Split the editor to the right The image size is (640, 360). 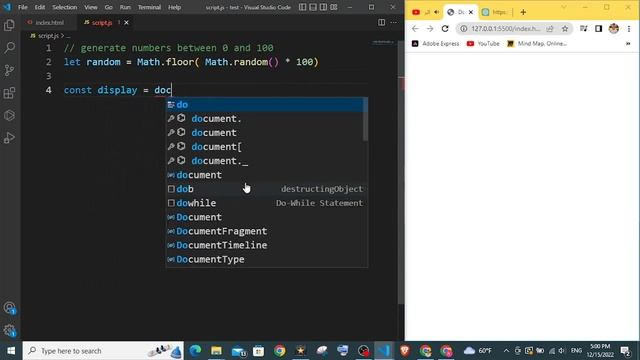click(x=381, y=22)
